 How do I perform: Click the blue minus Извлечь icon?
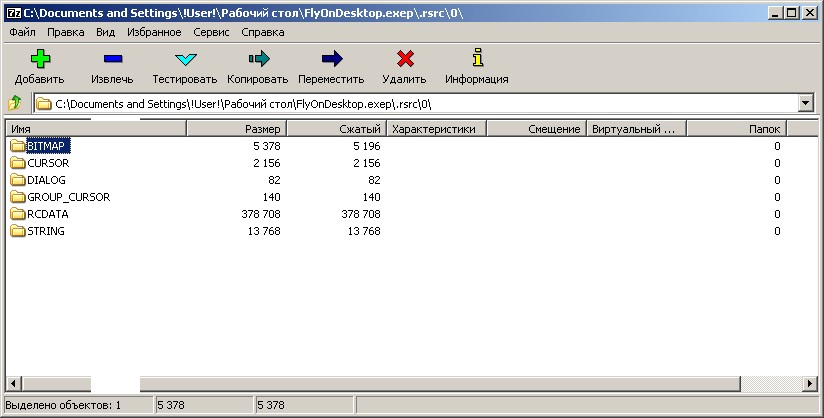pos(113,59)
